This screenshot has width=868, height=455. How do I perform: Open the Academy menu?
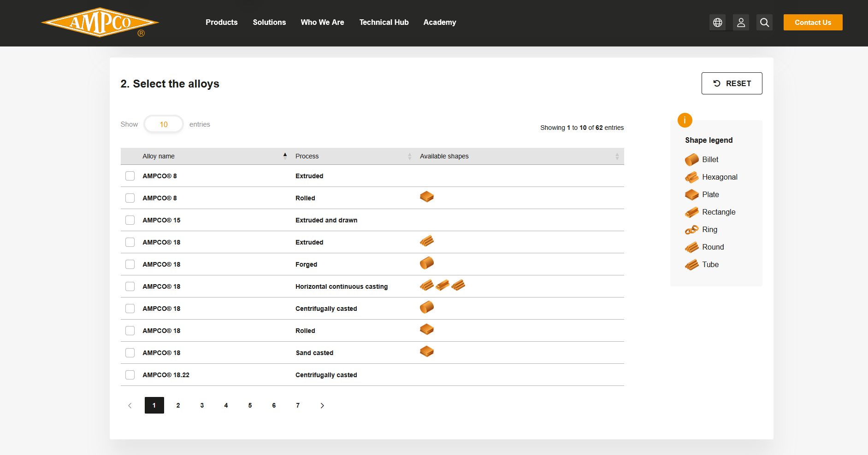pyautogui.click(x=440, y=22)
